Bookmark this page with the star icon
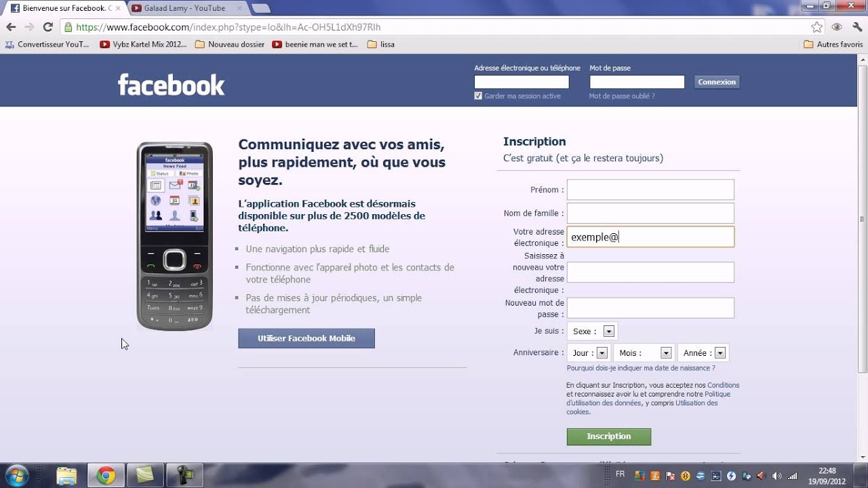 (817, 27)
